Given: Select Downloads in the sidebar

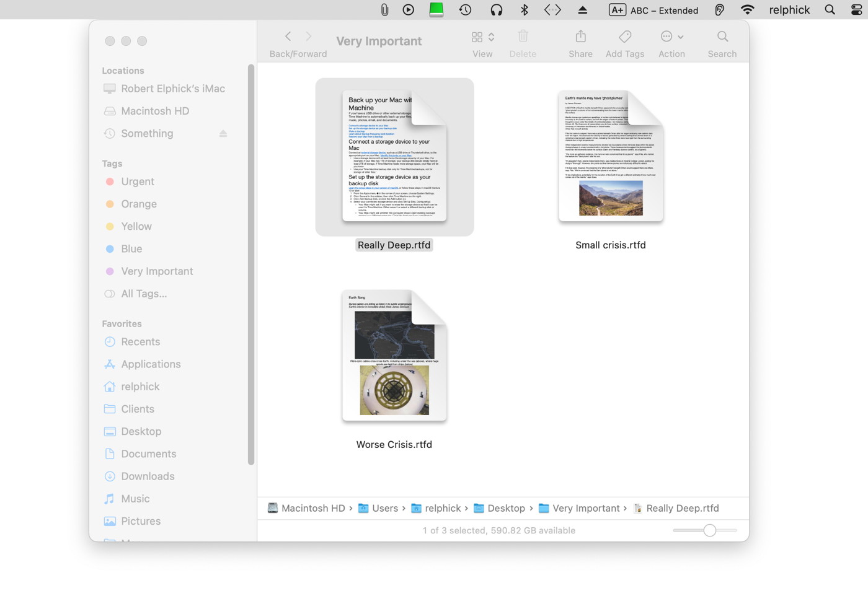Looking at the screenshot, I should click(148, 476).
